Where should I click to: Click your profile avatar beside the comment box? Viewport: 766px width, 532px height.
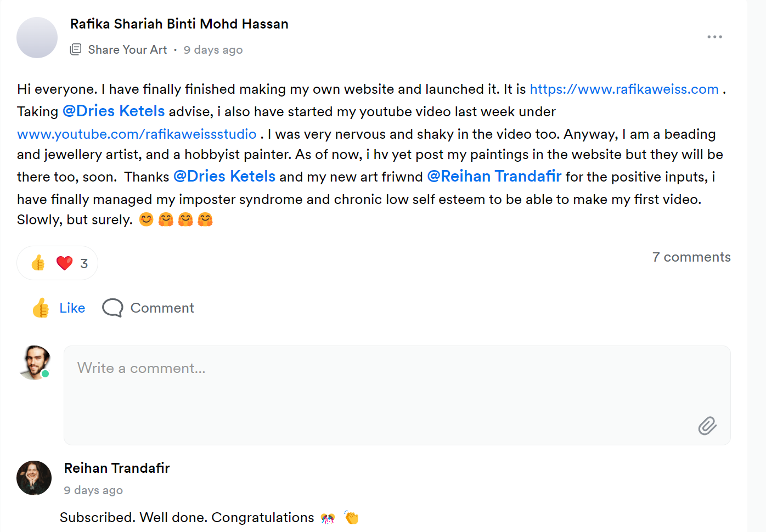pos(35,363)
